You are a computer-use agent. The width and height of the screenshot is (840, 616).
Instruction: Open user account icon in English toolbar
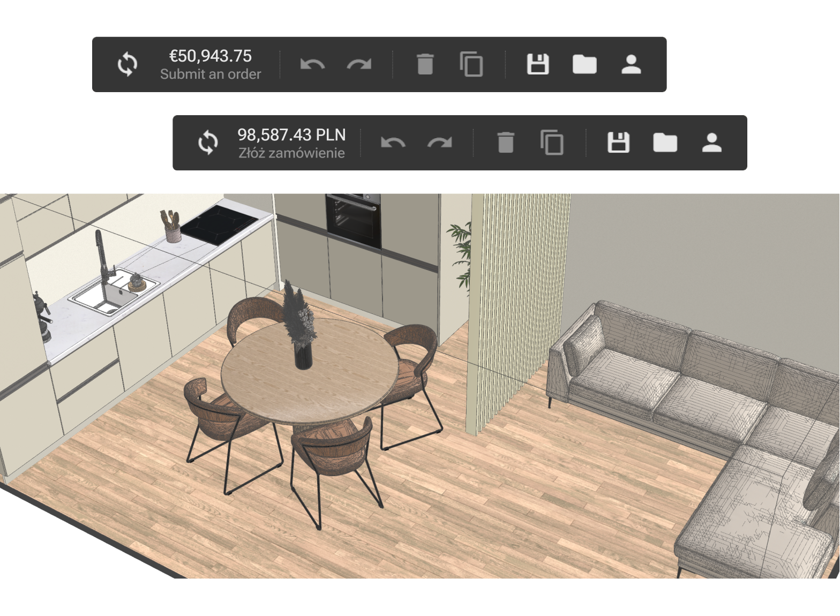(x=631, y=64)
